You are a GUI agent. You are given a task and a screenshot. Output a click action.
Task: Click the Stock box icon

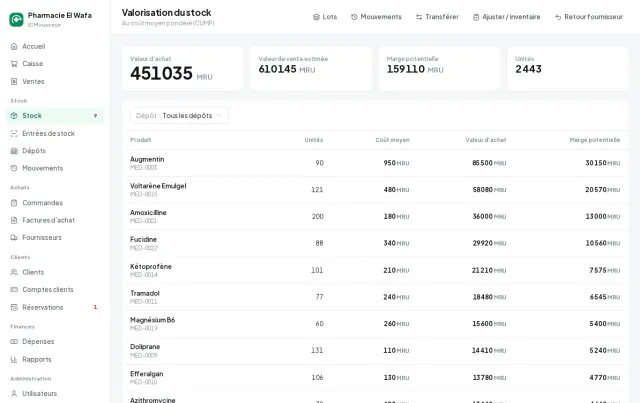[14, 116]
